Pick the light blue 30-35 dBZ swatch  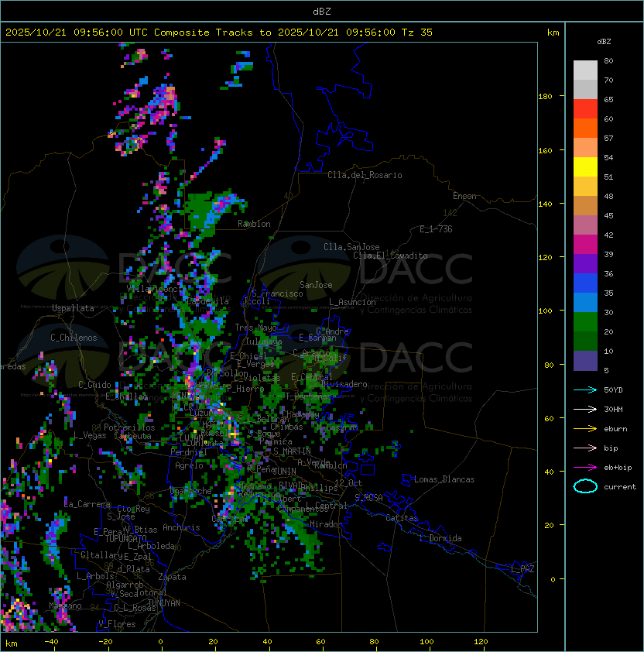point(585,303)
